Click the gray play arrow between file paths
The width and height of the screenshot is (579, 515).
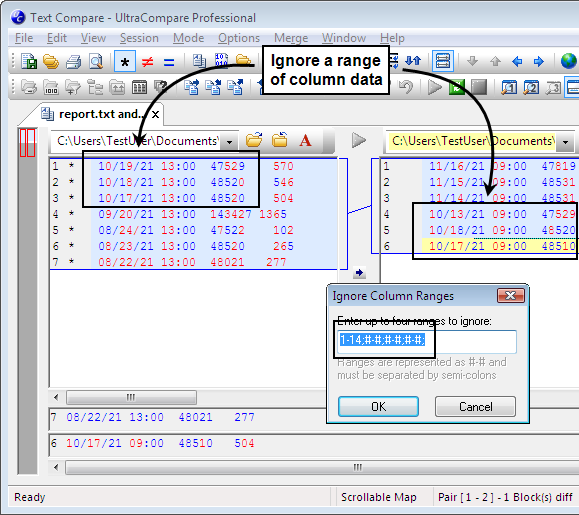pyautogui.click(x=359, y=140)
